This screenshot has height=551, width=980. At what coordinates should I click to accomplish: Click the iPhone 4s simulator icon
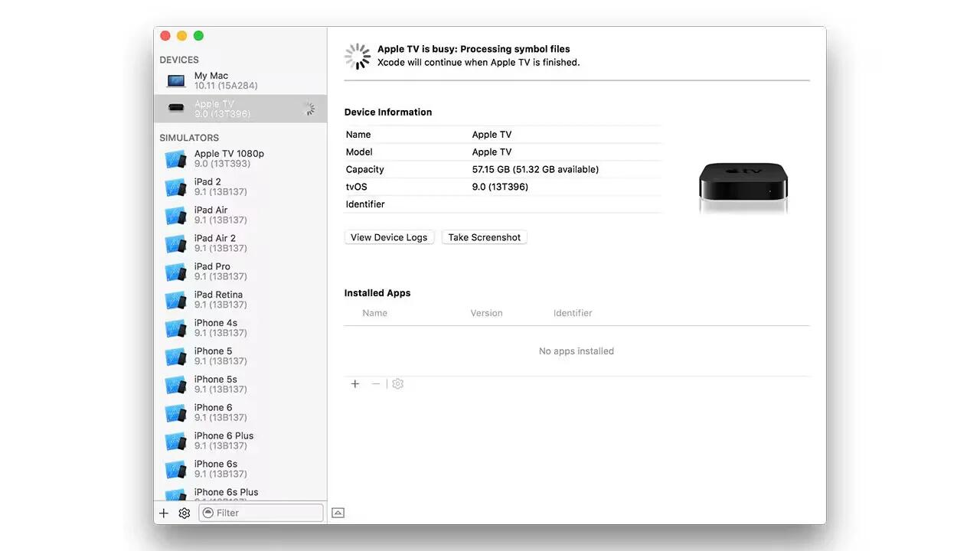pyautogui.click(x=176, y=329)
